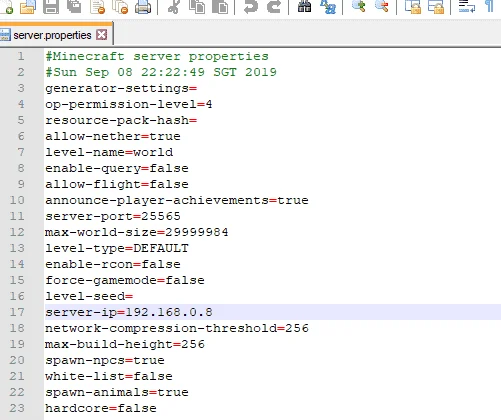This screenshot has width=501, height=420.
Task: Click the '#Sun Sep 08 22:22:49 SGT 2019' line
Action: pyautogui.click(x=161, y=72)
